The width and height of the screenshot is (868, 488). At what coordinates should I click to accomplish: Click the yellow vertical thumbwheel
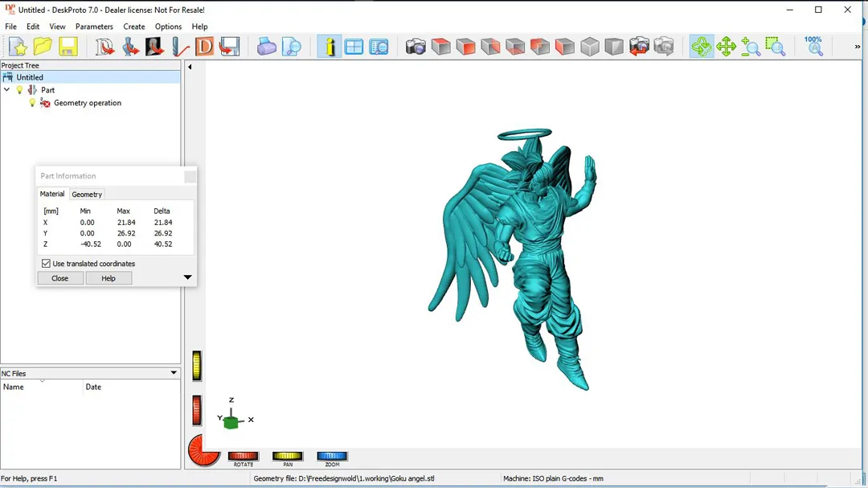(x=197, y=366)
